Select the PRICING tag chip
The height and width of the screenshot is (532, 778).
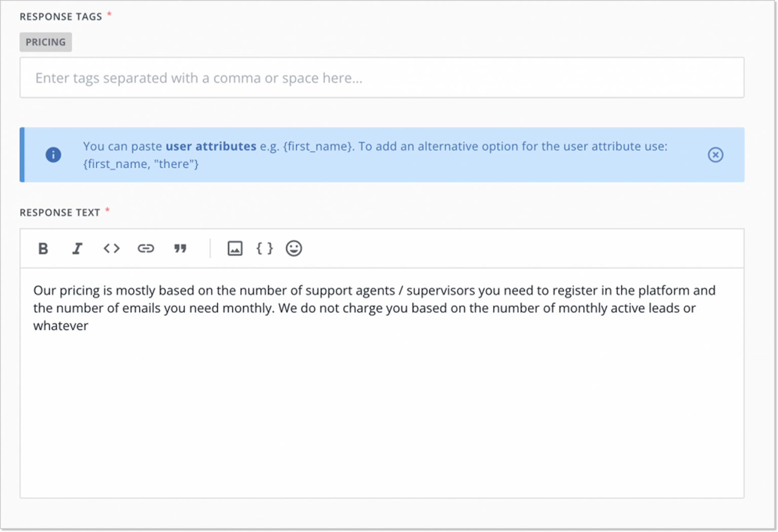tap(46, 42)
